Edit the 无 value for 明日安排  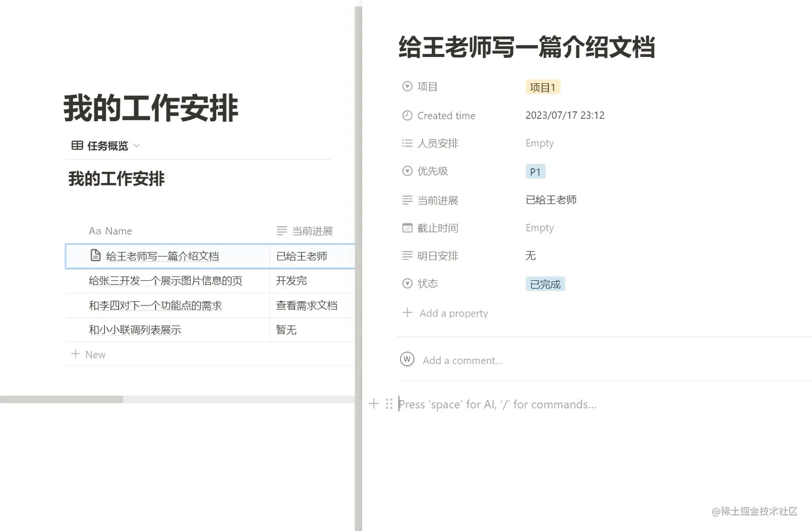coord(531,256)
